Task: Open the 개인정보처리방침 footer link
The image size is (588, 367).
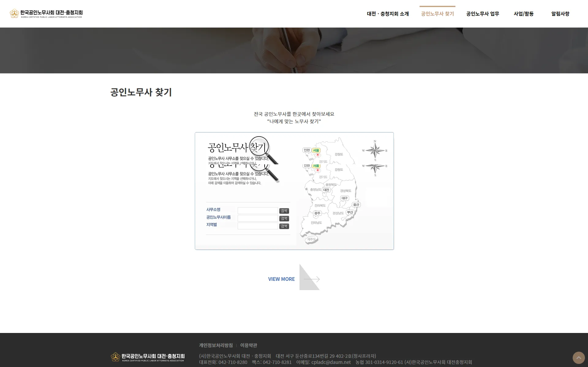Action: coord(216,345)
